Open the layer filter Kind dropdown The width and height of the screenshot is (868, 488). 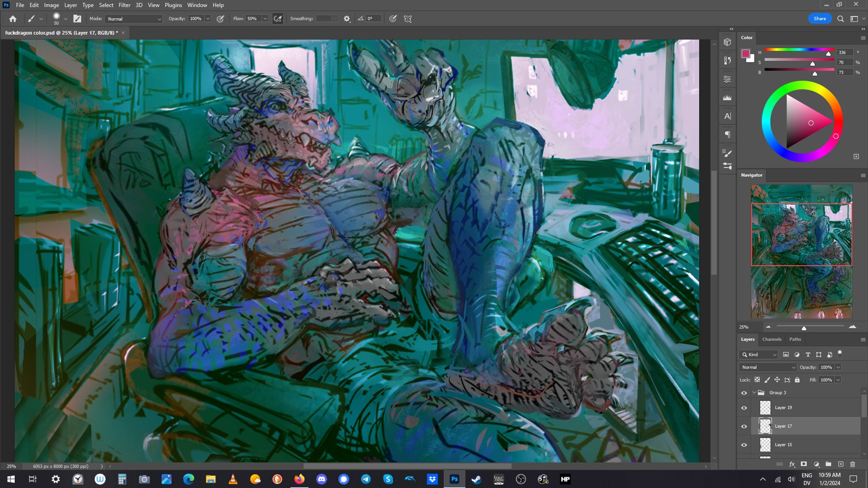(x=759, y=355)
